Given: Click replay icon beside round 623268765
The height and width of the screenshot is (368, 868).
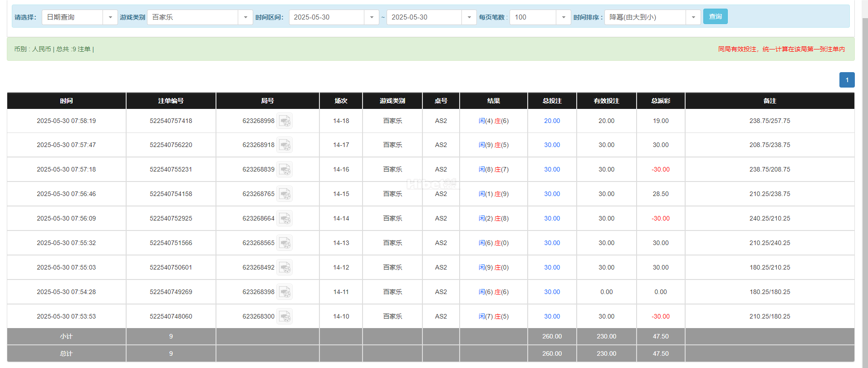Looking at the screenshot, I should tap(284, 194).
